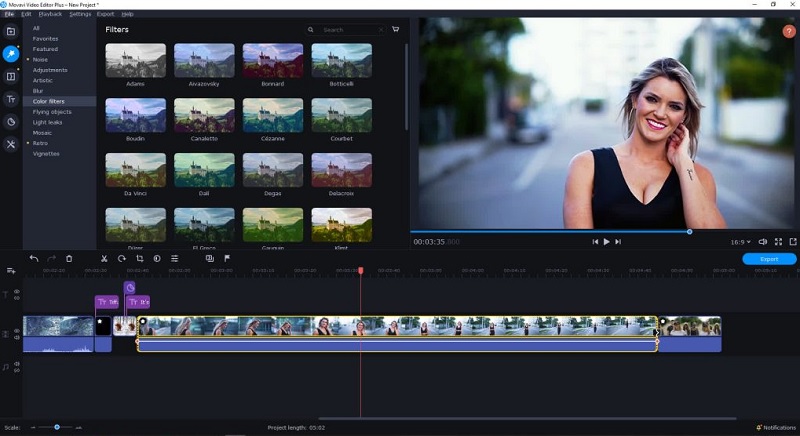Image resolution: width=800 pixels, height=436 pixels.
Task: Open the Transitions panel icon
Action: tap(11, 76)
